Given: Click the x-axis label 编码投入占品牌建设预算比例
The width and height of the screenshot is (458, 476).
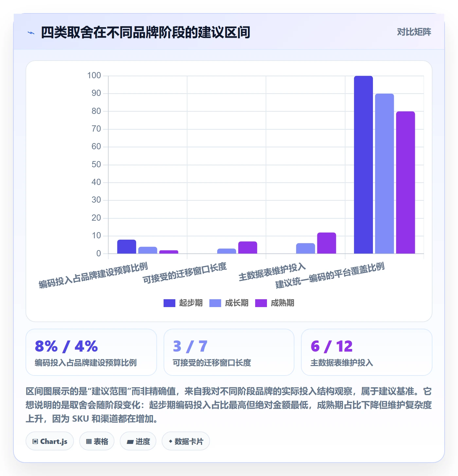Looking at the screenshot, I should pyautogui.click(x=93, y=275).
